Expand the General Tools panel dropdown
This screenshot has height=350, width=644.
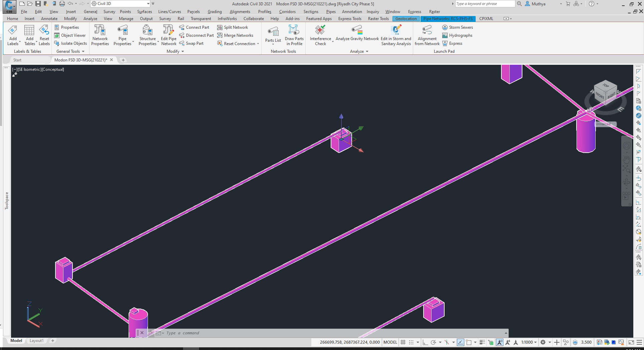click(x=83, y=51)
